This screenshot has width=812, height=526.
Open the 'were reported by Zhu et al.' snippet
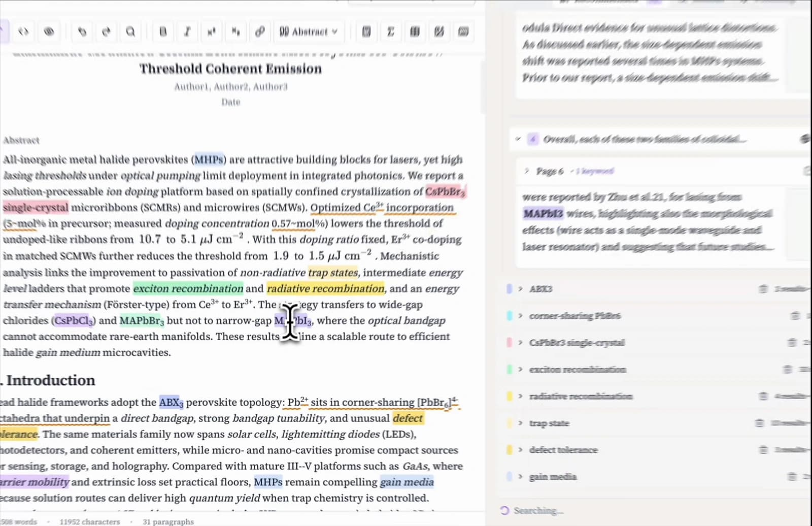648,221
